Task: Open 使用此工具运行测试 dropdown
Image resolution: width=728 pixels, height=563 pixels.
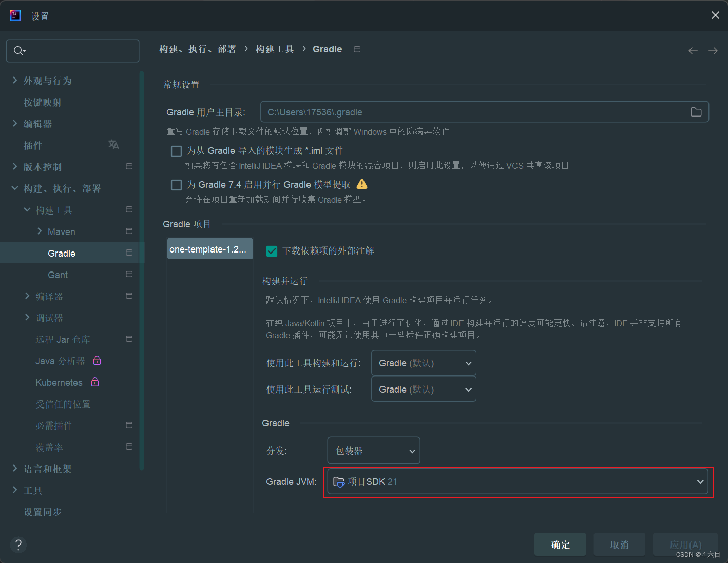Action: (424, 389)
